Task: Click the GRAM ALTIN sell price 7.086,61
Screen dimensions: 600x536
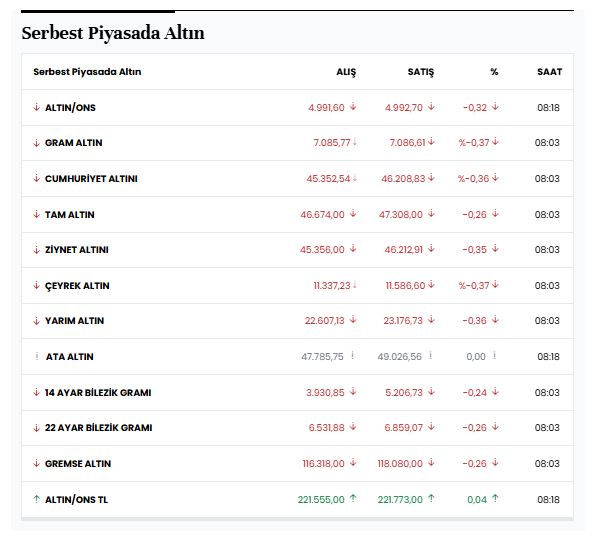Action: click(407, 143)
